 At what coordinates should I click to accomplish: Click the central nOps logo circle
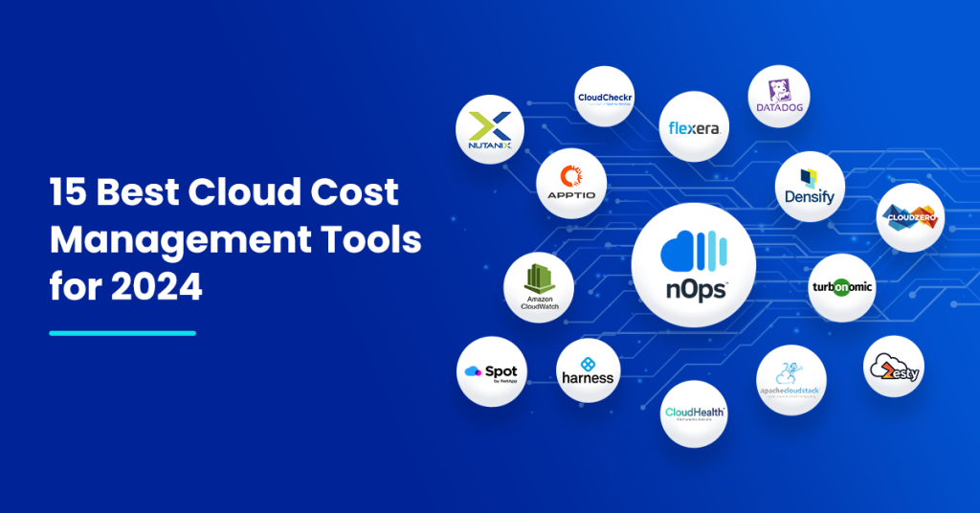click(694, 265)
